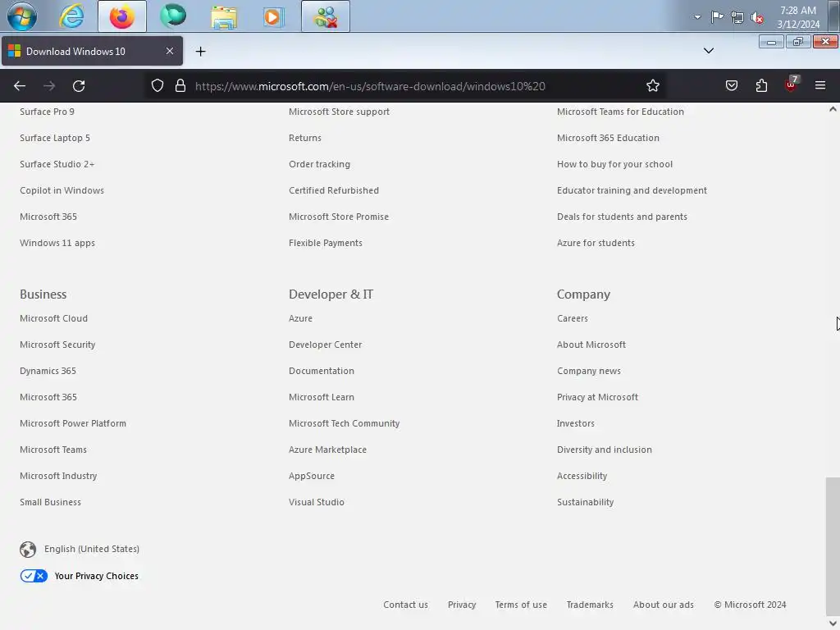
Task: Open Dynamics 365 link
Action: coord(48,371)
